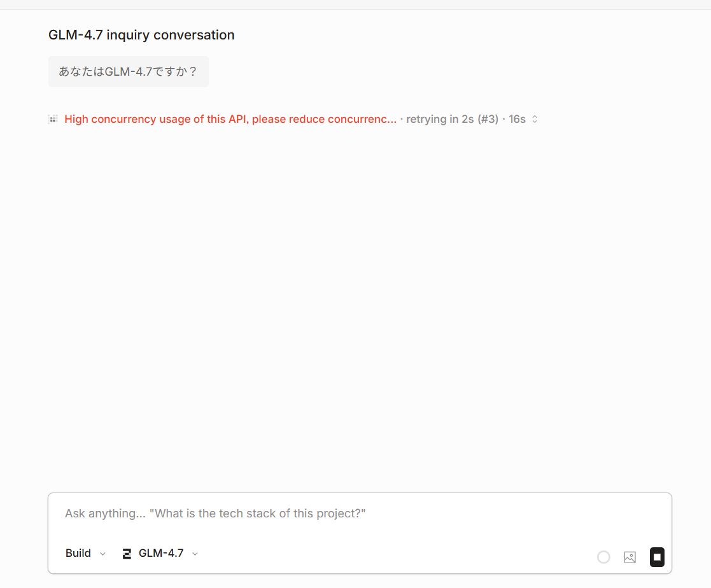711x588 pixels.
Task: Click the "GLM-4.7 inquiry conversation" title
Action: tap(141, 35)
